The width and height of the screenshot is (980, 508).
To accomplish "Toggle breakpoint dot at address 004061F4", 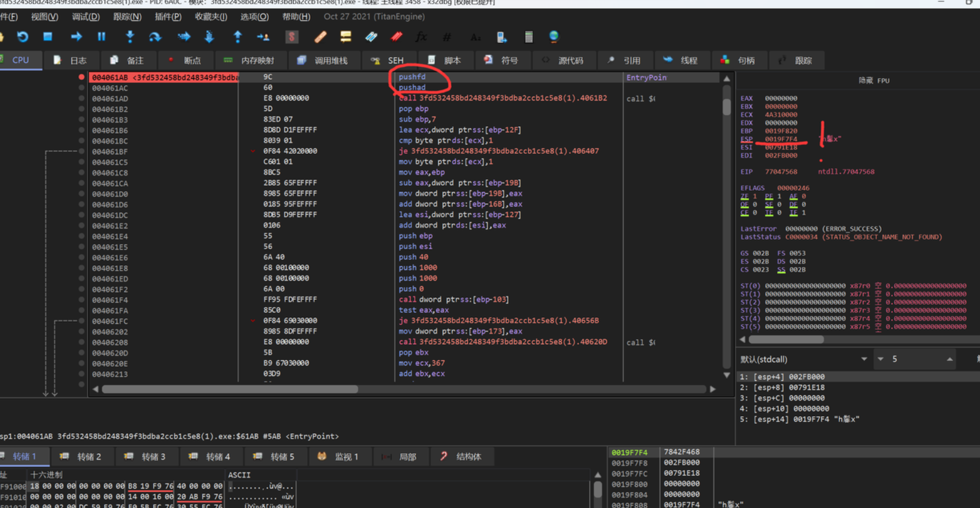I will pos(81,299).
